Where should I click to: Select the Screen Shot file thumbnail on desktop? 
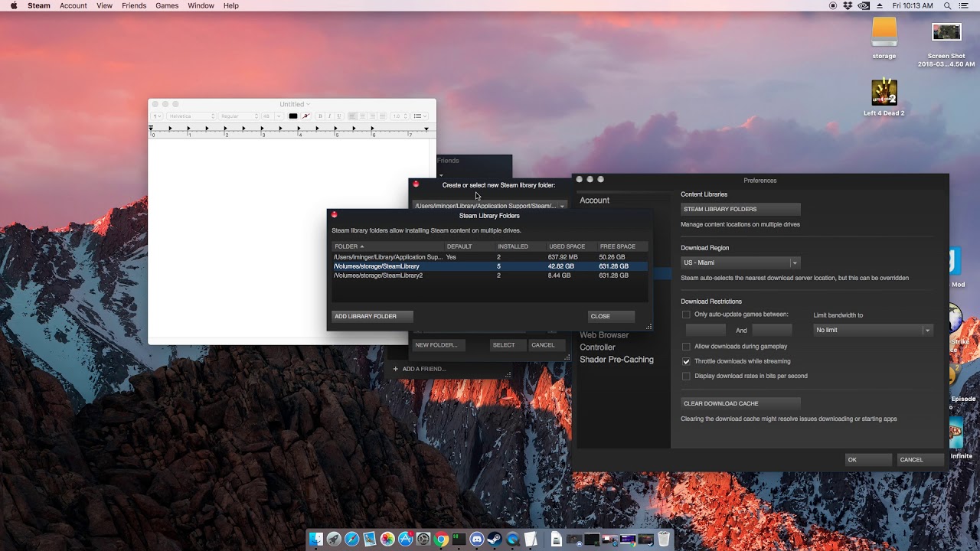coord(946,32)
